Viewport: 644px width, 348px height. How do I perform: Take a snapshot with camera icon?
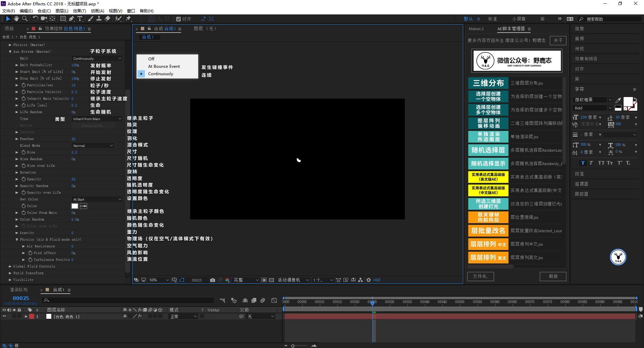pos(212,280)
